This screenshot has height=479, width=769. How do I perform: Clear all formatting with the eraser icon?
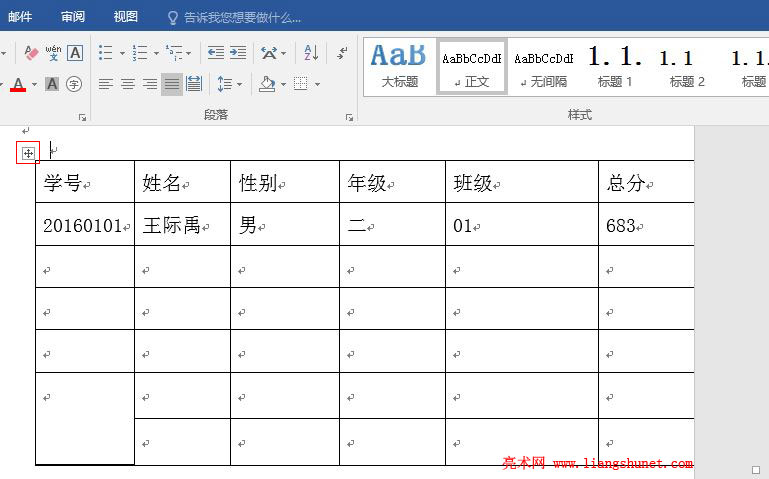pos(31,53)
